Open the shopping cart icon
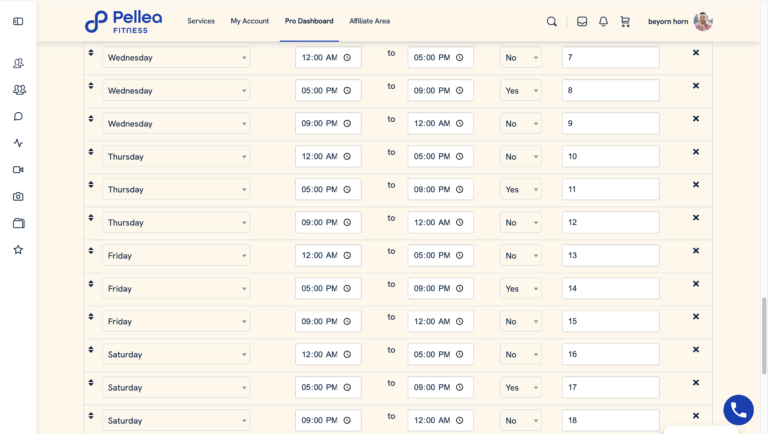Screen dimensions: 768x434 tap(625, 22)
